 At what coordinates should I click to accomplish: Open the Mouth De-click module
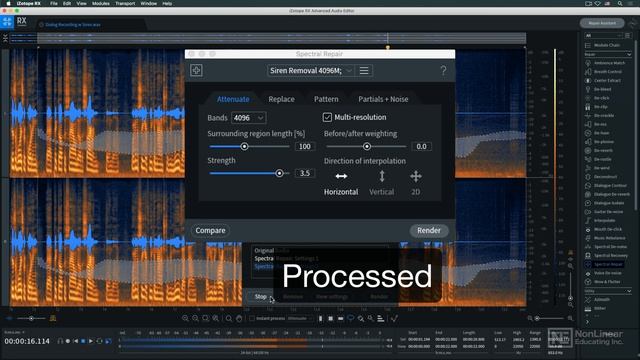click(605, 229)
